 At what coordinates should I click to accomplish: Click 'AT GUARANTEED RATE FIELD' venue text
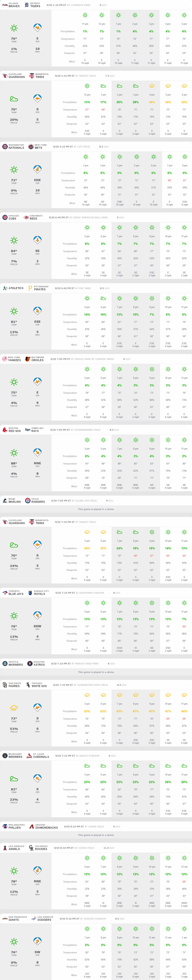tap(90, 685)
